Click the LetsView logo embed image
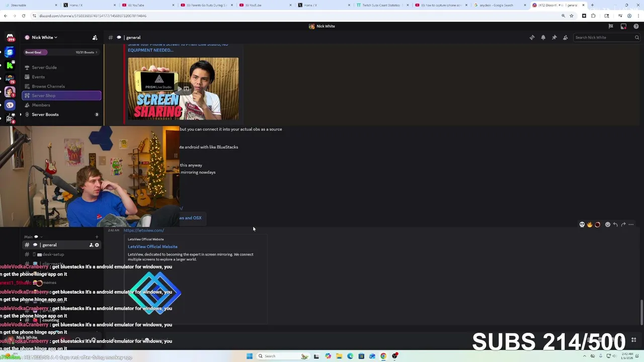This screenshot has height=362, width=644. point(155,293)
